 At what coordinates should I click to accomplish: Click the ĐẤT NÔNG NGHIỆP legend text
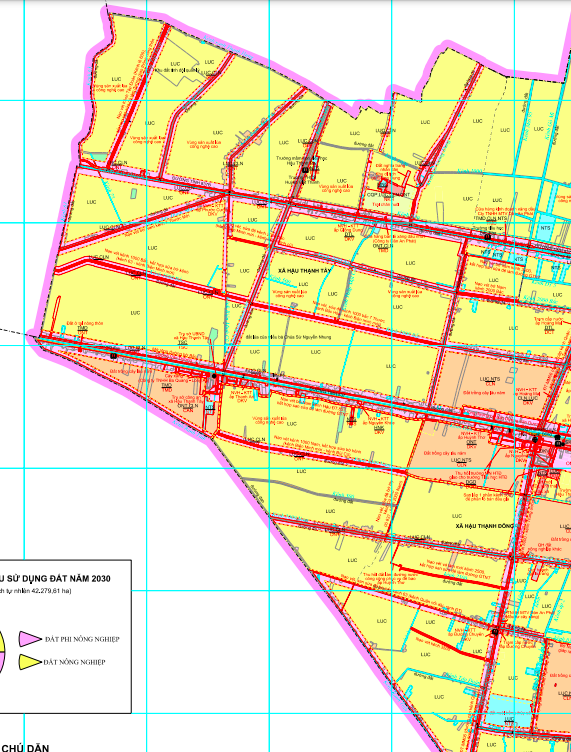tap(74, 662)
